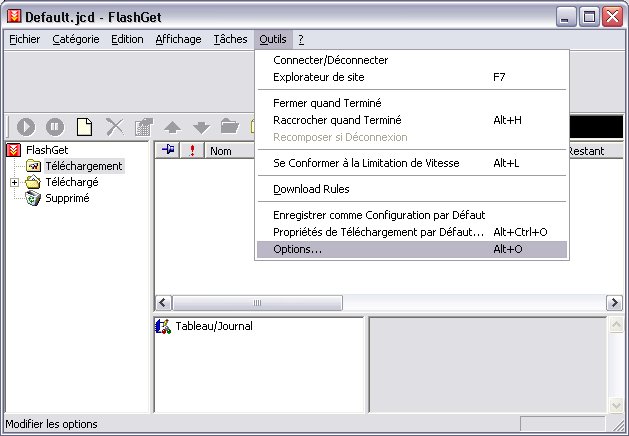
Task: Toggle Raccrocher quand Terminé
Action: [412, 120]
